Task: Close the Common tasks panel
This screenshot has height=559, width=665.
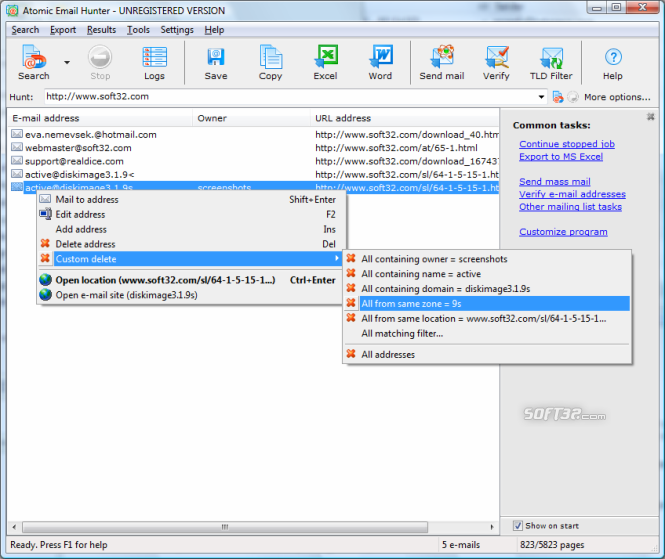Action: pyautogui.click(x=650, y=116)
